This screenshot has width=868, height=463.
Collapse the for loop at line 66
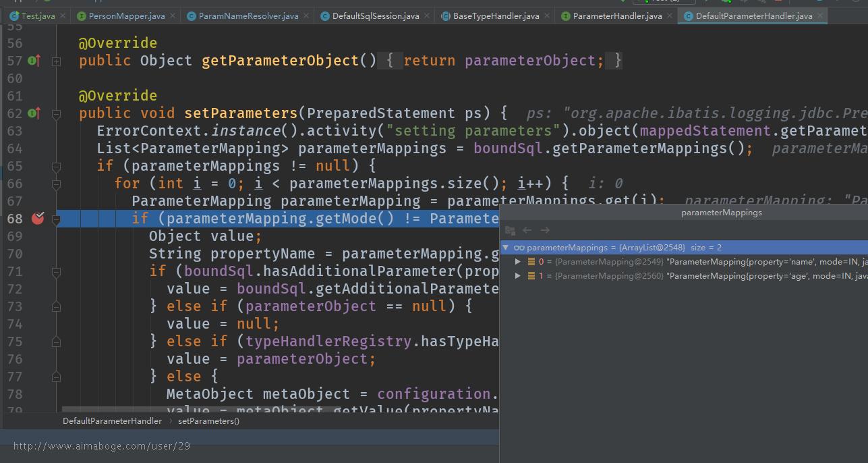click(x=57, y=184)
